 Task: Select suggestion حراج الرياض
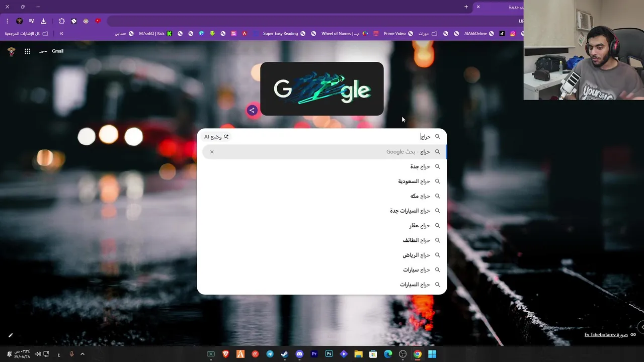[x=322, y=255]
